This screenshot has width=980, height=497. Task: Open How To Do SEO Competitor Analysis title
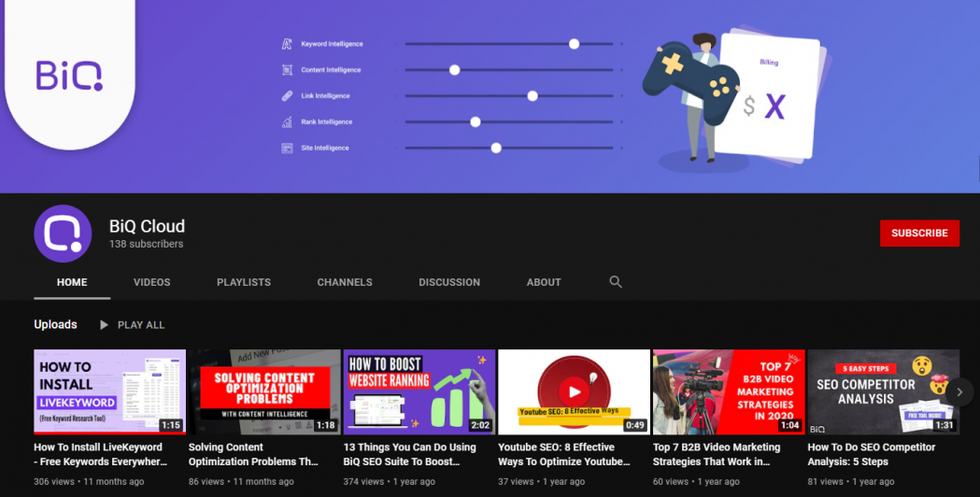pyautogui.click(x=872, y=454)
